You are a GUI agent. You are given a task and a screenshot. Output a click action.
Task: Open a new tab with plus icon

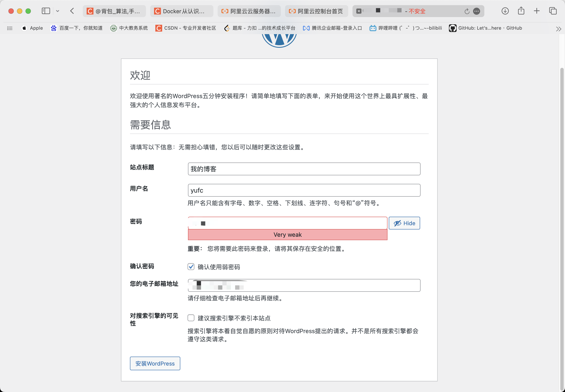pos(537,11)
